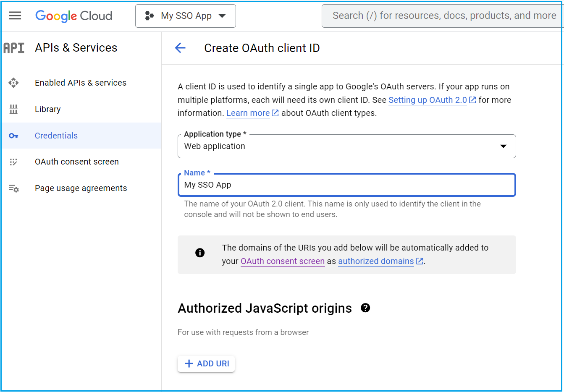Click the OAuth consent screen sidebar icon
This screenshot has height=392, width=564.
point(13,162)
